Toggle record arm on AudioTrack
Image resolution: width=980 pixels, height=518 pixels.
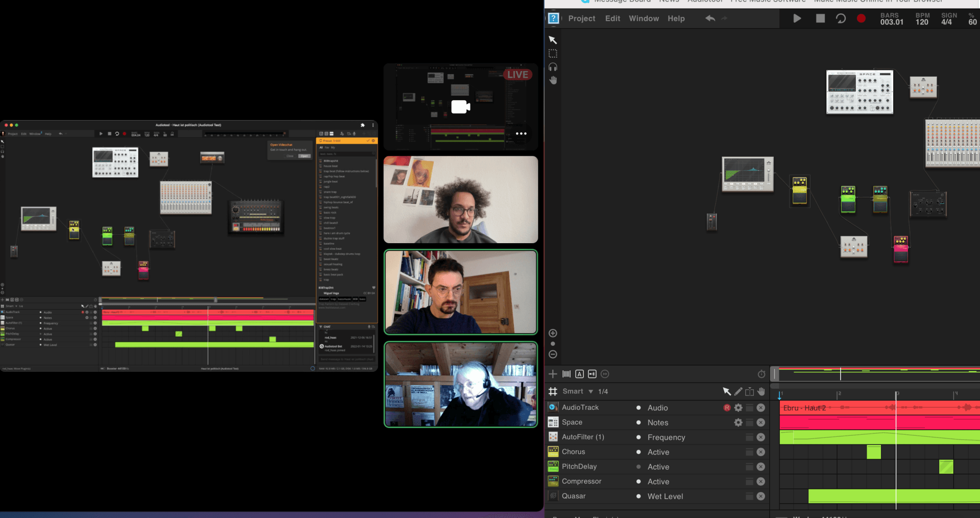[727, 408]
